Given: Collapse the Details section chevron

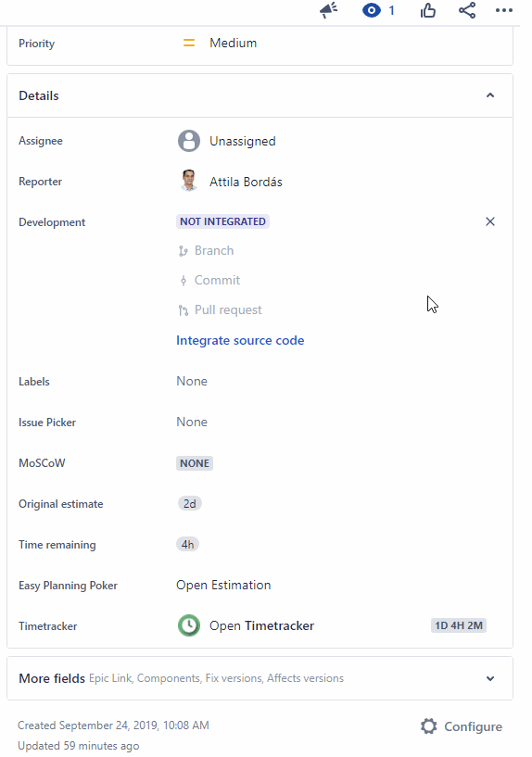Looking at the screenshot, I should [490, 95].
